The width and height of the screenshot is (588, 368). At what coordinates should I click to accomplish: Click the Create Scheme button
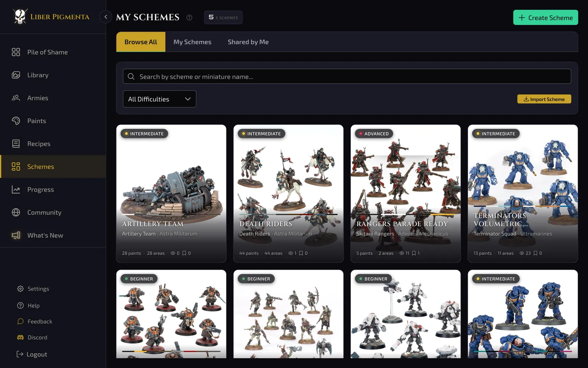545,18
